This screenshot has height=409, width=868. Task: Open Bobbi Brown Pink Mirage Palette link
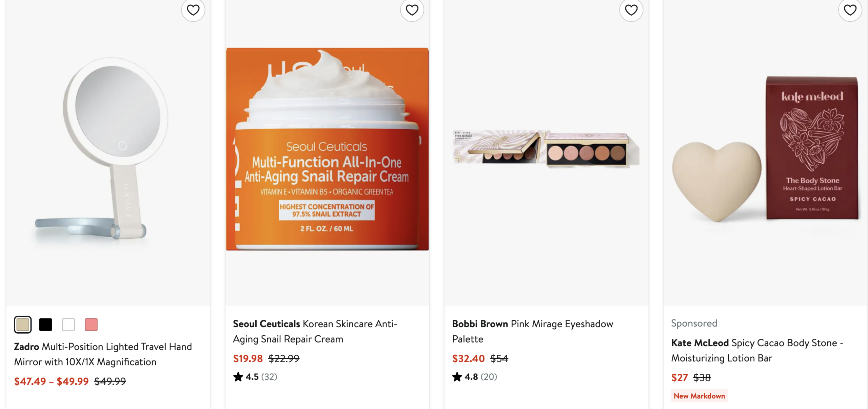pos(532,331)
